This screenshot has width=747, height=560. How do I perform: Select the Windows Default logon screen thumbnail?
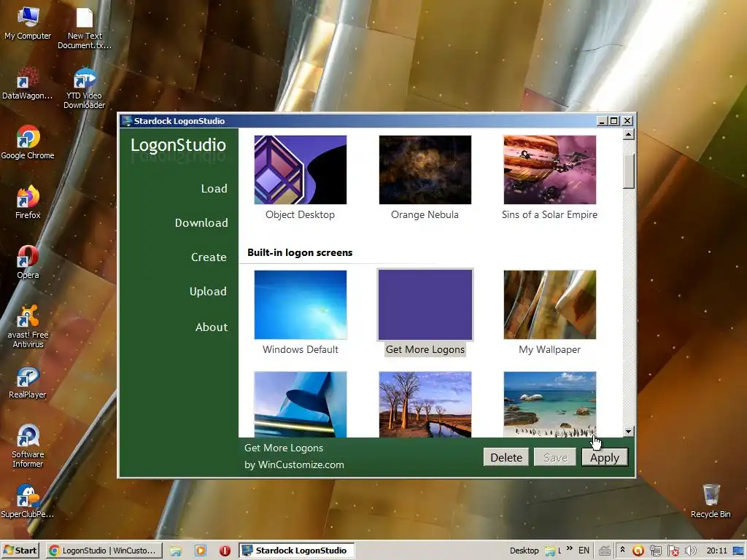point(300,305)
